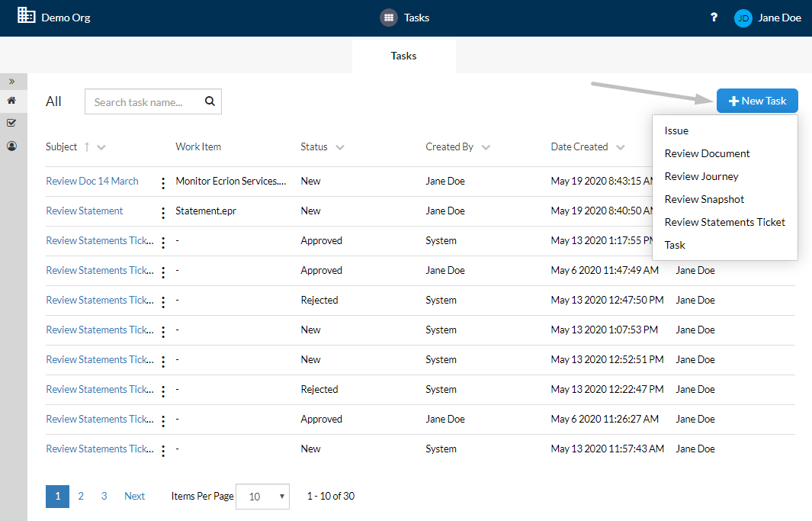Screen dimensions: 812x521
Task: Open kebab menu for May 13 12:52:51 row
Action: [x=163, y=362]
